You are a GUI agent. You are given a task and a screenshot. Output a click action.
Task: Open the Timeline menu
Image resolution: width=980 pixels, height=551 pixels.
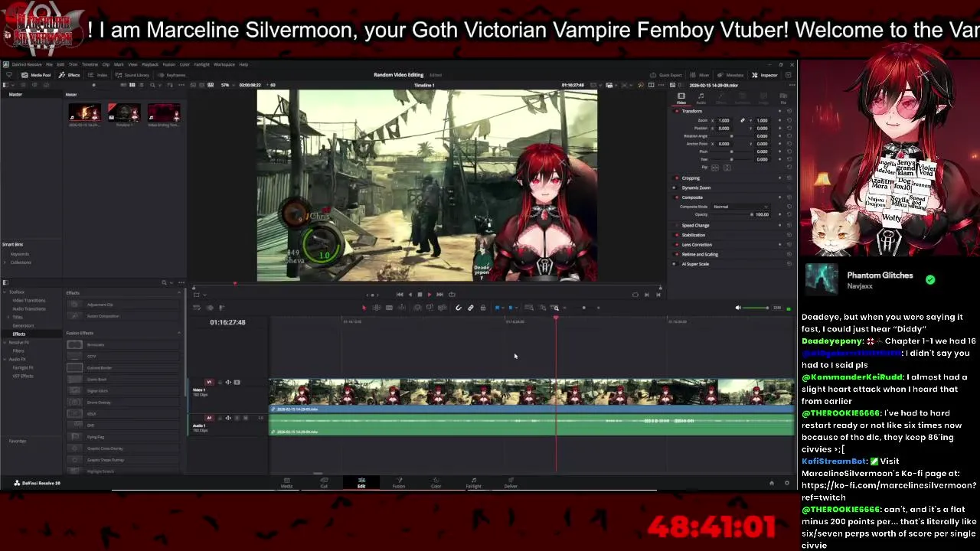pyautogui.click(x=90, y=64)
